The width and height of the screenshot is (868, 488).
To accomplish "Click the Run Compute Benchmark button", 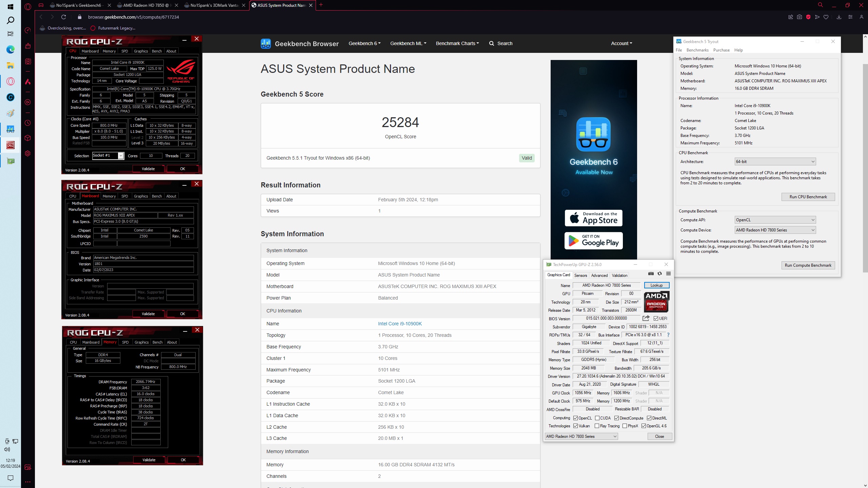I will tap(808, 265).
